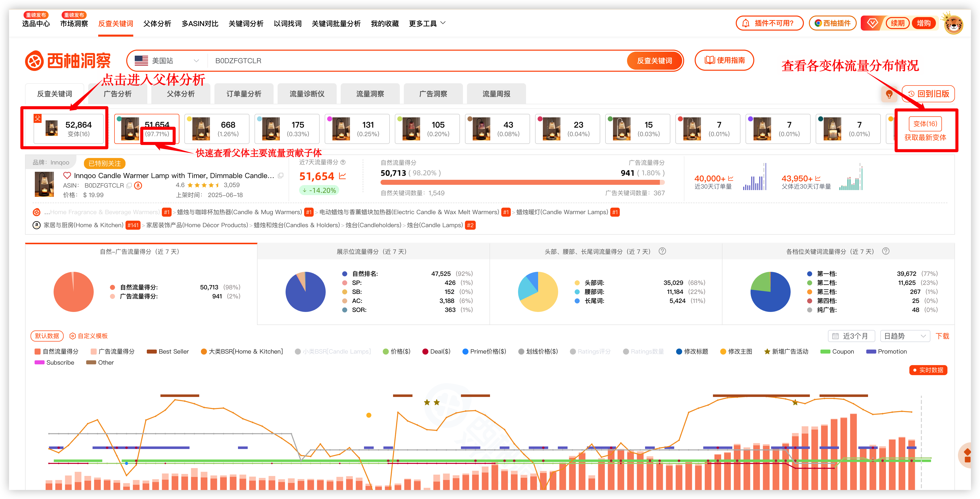Enable Ratings评分 legend series

(x=590, y=352)
